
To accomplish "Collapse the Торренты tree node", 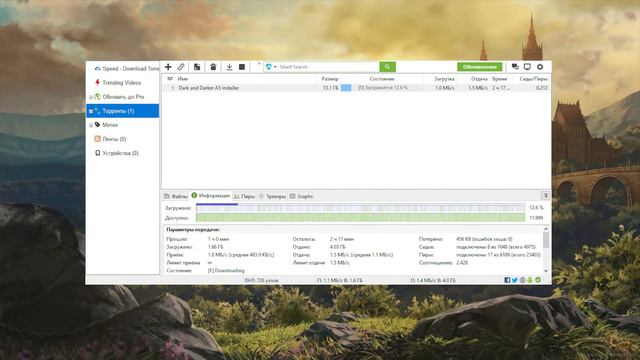I will (x=91, y=111).
